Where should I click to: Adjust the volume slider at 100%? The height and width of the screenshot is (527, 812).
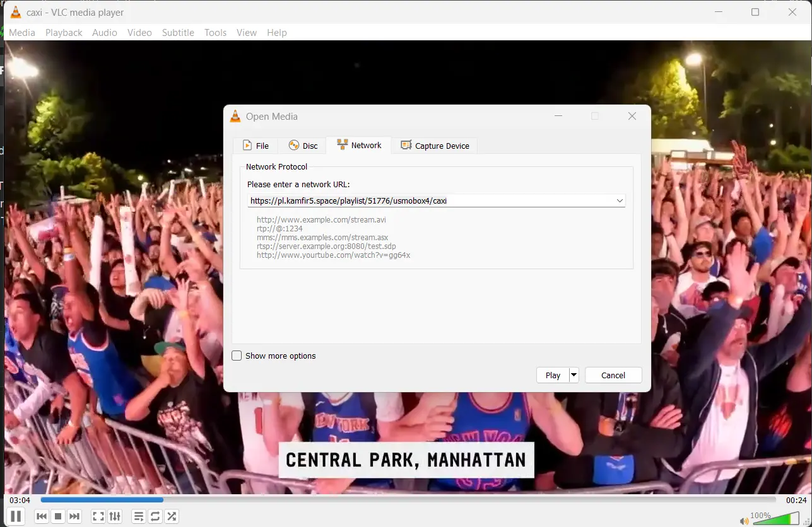(x=775, y=519)
